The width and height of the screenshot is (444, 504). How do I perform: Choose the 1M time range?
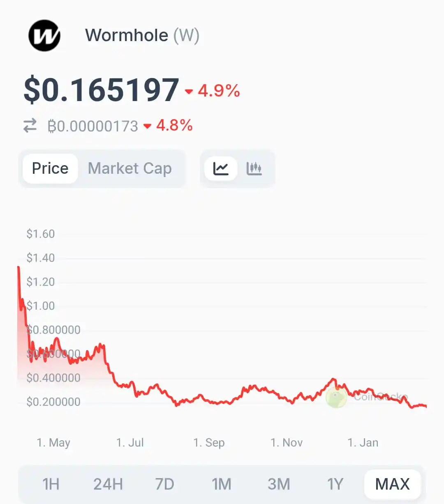point(222,484)
